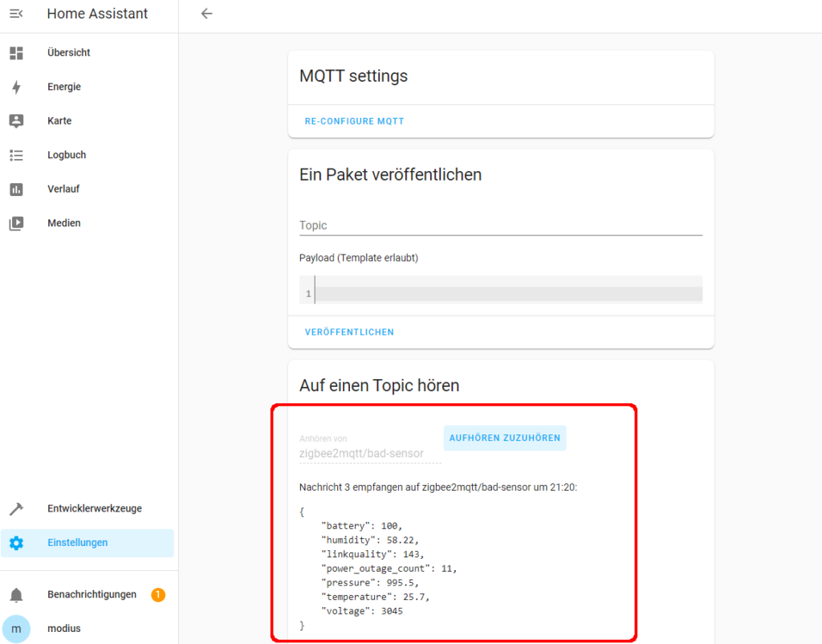The height and width of the screenshot is (644, 822).
Task: Open the Logbuch menu item
Action: [x=87, y=155]
